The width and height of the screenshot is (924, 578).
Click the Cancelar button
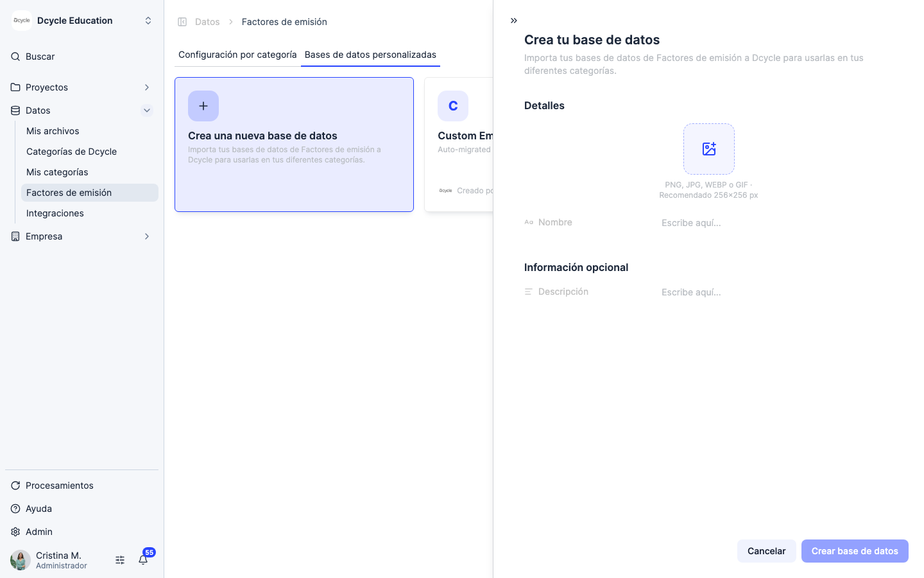click(x=767, y=551)
